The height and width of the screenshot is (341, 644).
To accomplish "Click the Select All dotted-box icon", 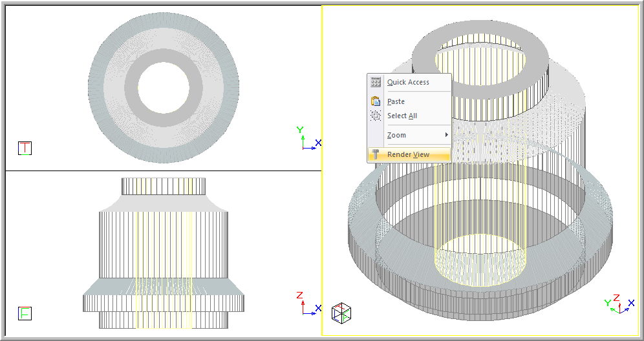I will point(376,116).
